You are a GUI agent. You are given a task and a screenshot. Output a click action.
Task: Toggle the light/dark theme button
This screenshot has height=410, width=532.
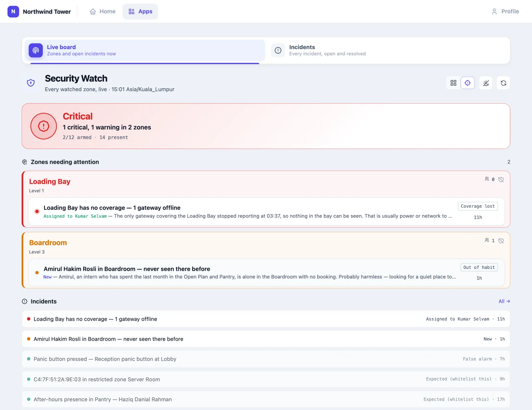[x=486, y=83]
